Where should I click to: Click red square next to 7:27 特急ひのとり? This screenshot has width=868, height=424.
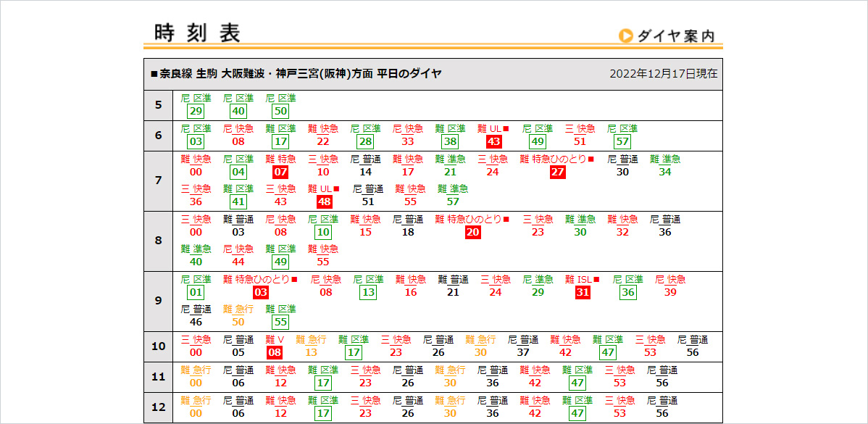click(x=591, y=159)
